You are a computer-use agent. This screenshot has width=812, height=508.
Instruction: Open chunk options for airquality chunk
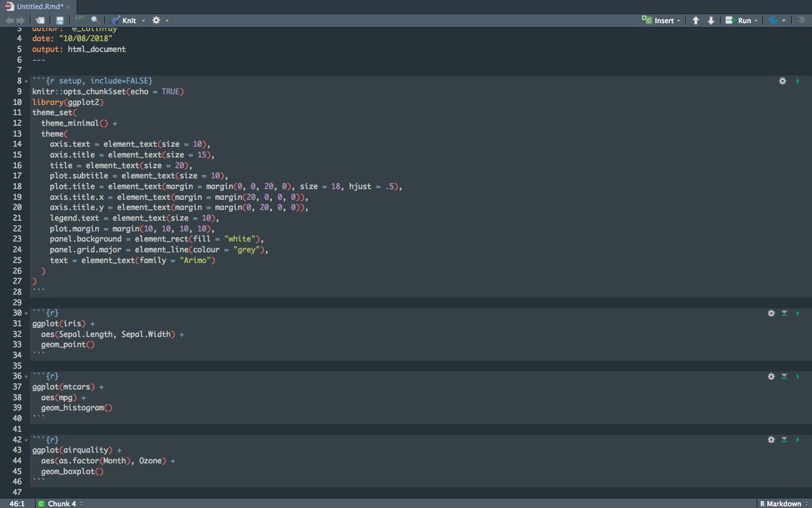[x=771, y=440]
